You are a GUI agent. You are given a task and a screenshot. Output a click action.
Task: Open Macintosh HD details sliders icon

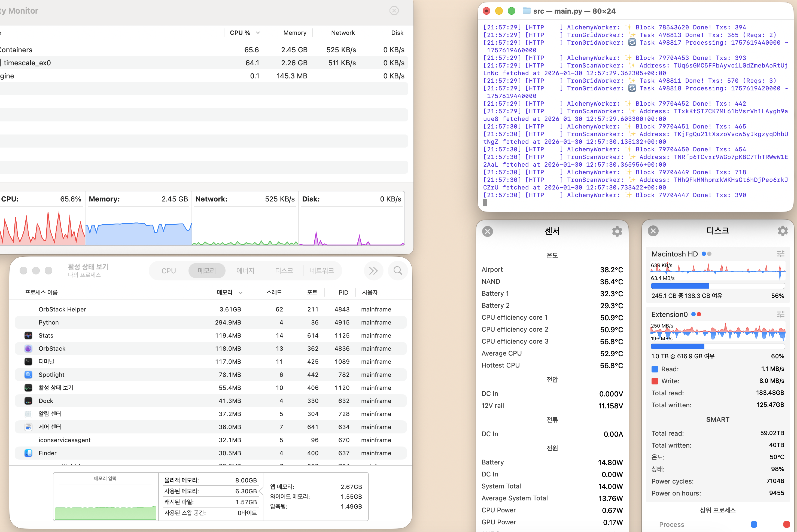pos(780,254)
